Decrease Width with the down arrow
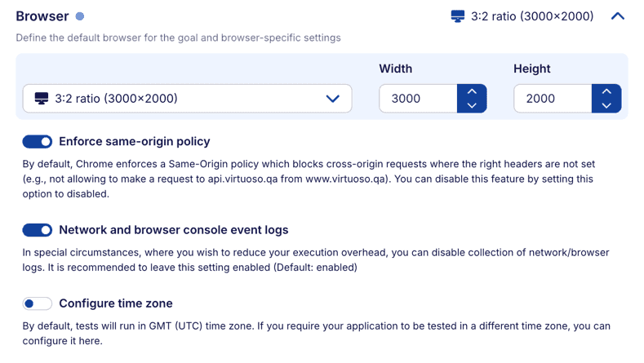 click(472, 105)
